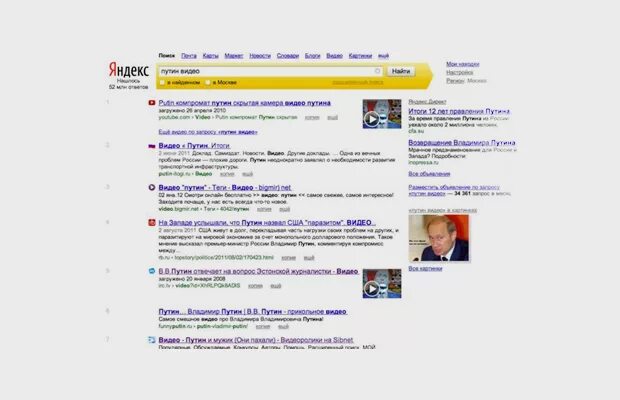
Task: Open cached 'копия' of the youtube.com result
Action: coord(312,117)
